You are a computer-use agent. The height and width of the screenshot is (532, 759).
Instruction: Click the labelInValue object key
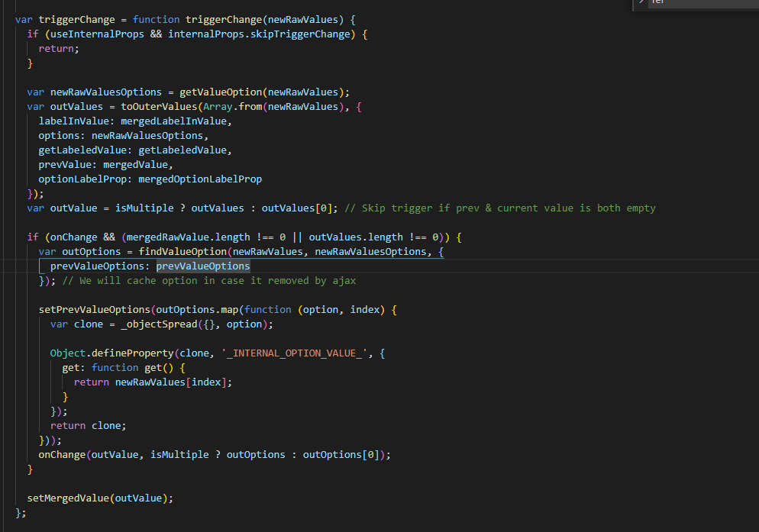point(73,121)
